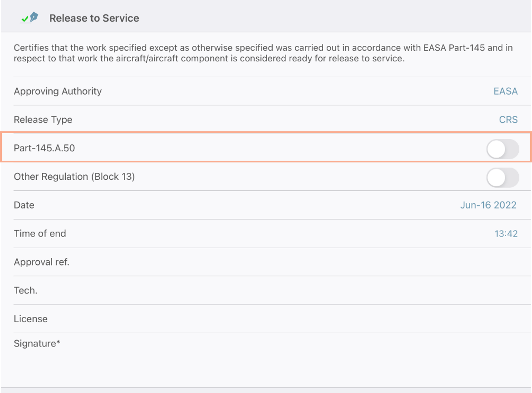Click the Date row label
Screen dimensions: 532x393
(24, 205)
